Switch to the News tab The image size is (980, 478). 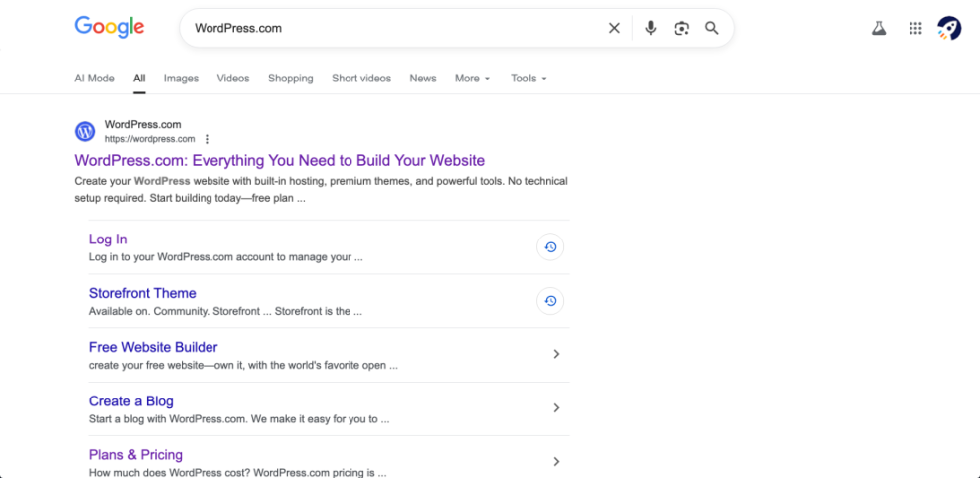[x=423, y=79]
